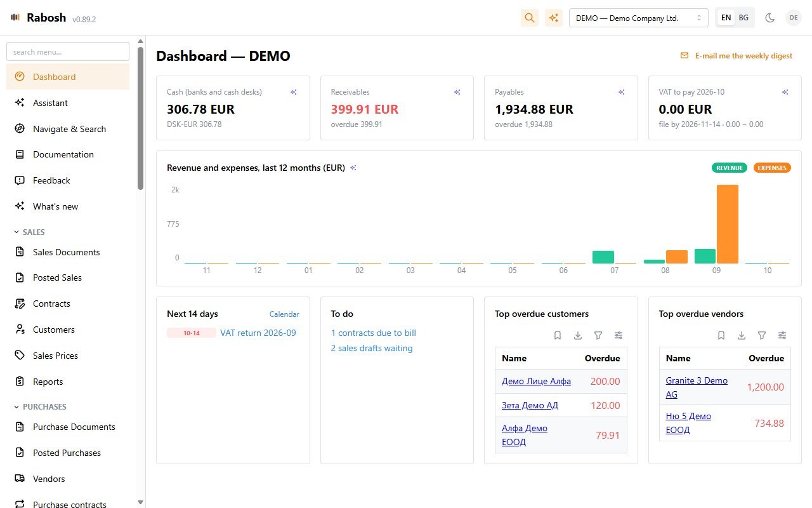The width and height of the screenshot is (812, 508).
Task: Open customer Зета Демо АД
Action: tap(530, 405)
